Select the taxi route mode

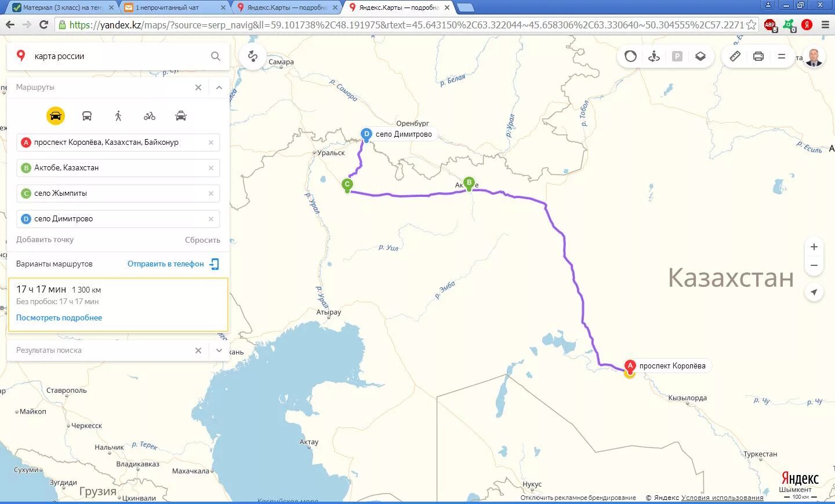(x=181, y=116)
